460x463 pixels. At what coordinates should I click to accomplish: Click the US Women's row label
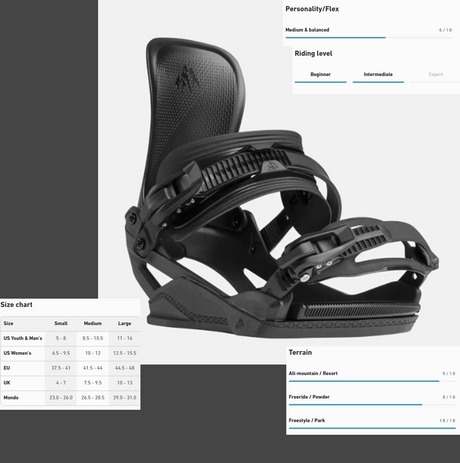tap(17, 353)
